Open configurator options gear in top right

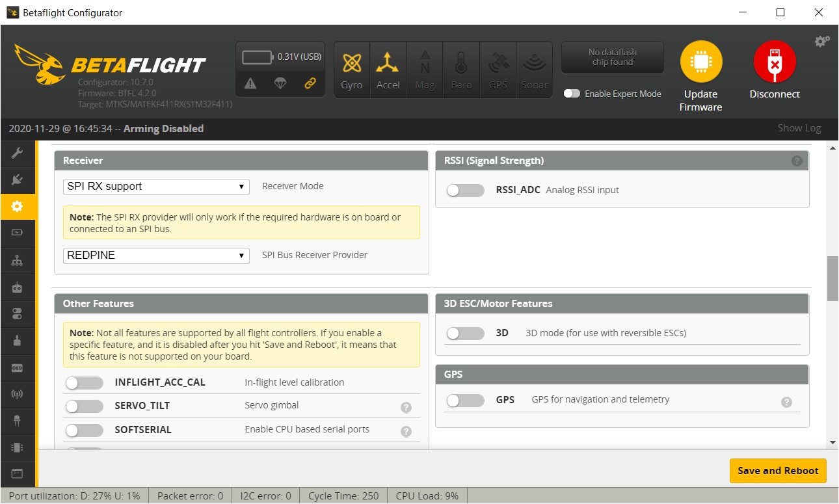point(822,41)
